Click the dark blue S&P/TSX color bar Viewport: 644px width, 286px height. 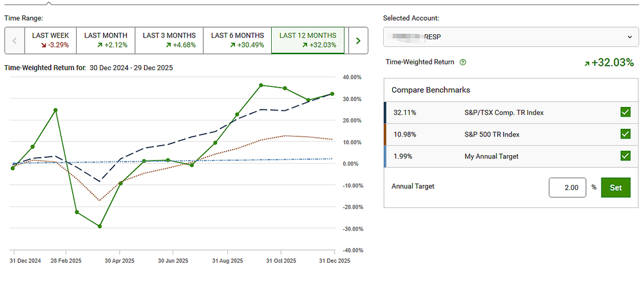coord(385,113)
